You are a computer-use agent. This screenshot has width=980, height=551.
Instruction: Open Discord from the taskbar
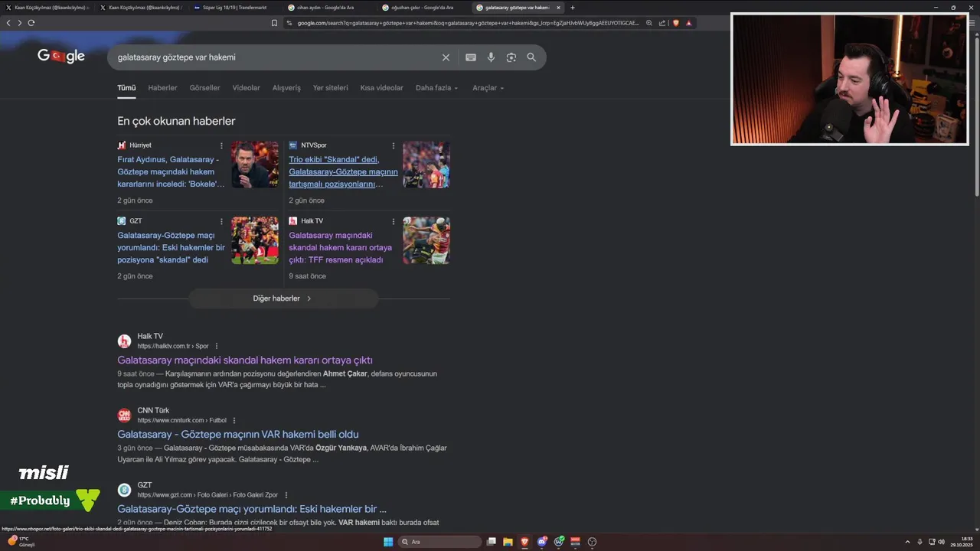[x=542, y=542]
